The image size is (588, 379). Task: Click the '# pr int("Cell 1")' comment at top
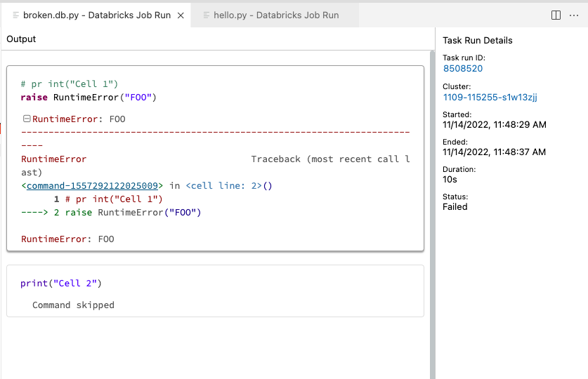(x=70, y=84)
